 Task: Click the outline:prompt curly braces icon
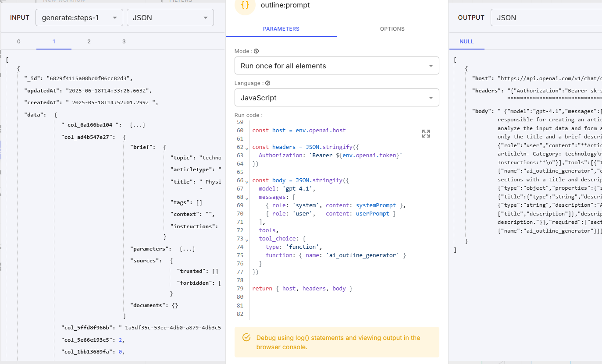(x=245, y=6)
